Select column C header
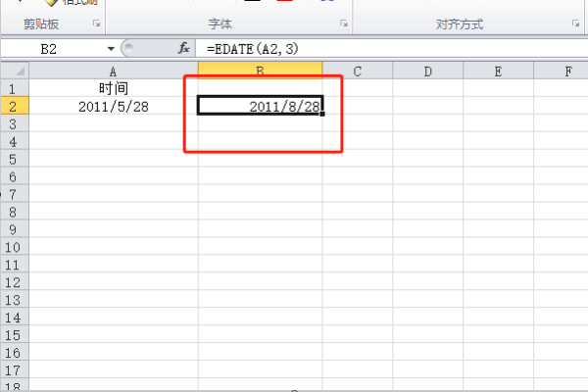Image resolution: width=588 pixels, height=392 pixels. (358, 71)
